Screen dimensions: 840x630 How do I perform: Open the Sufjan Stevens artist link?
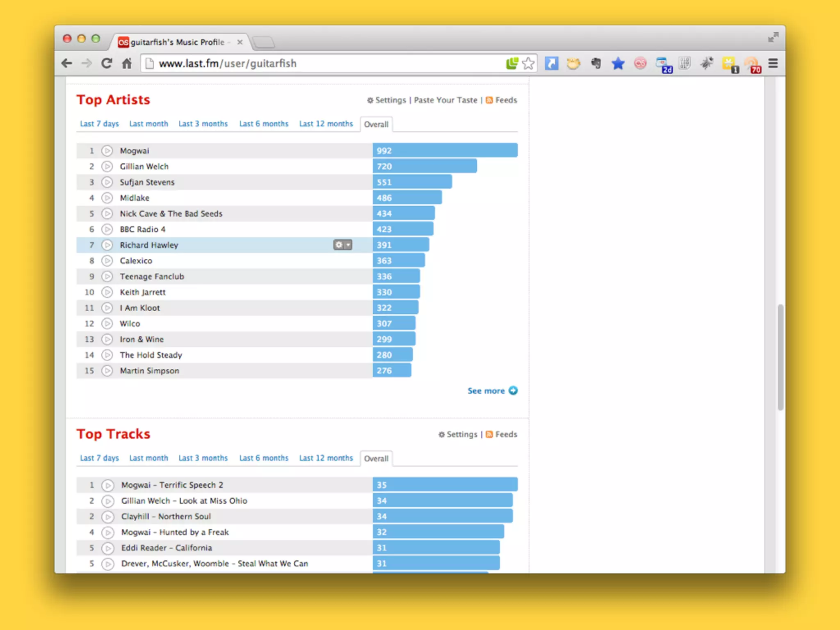[147, 182]
